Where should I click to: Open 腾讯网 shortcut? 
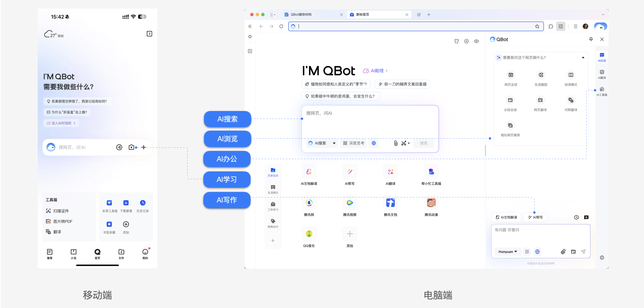(309, 206)
